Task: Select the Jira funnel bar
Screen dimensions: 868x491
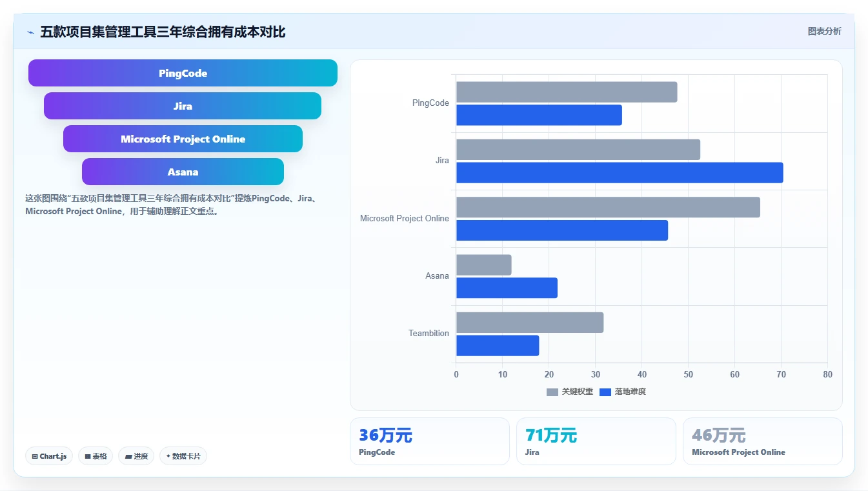Action: pyautogui.click(x=183, y=106)
